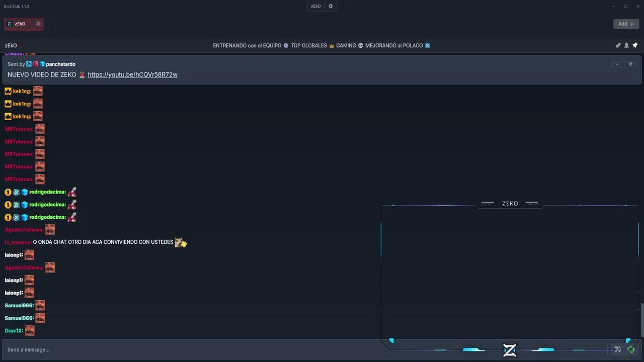This screenshot has width=644, height=362.
Task: Click the sword icon in the chat header
Action: pos(618,45)
